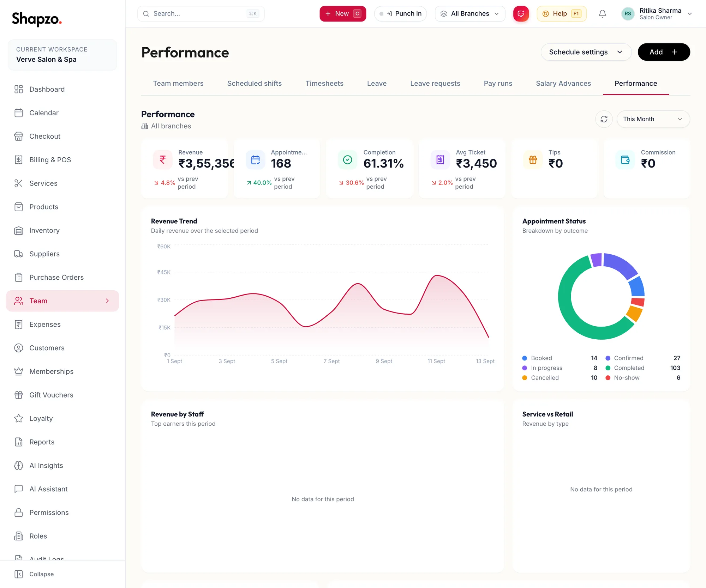Viewport: 706px width, 588px height.
Task: Click the red New button
Action: 343,14
